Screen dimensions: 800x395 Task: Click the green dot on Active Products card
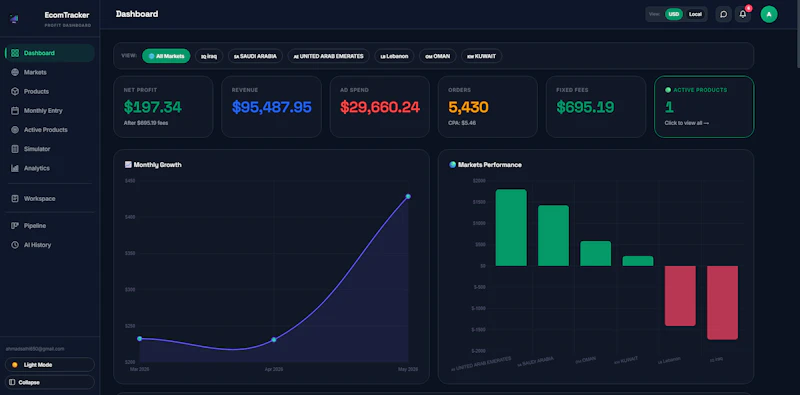[x=668, y=90]
